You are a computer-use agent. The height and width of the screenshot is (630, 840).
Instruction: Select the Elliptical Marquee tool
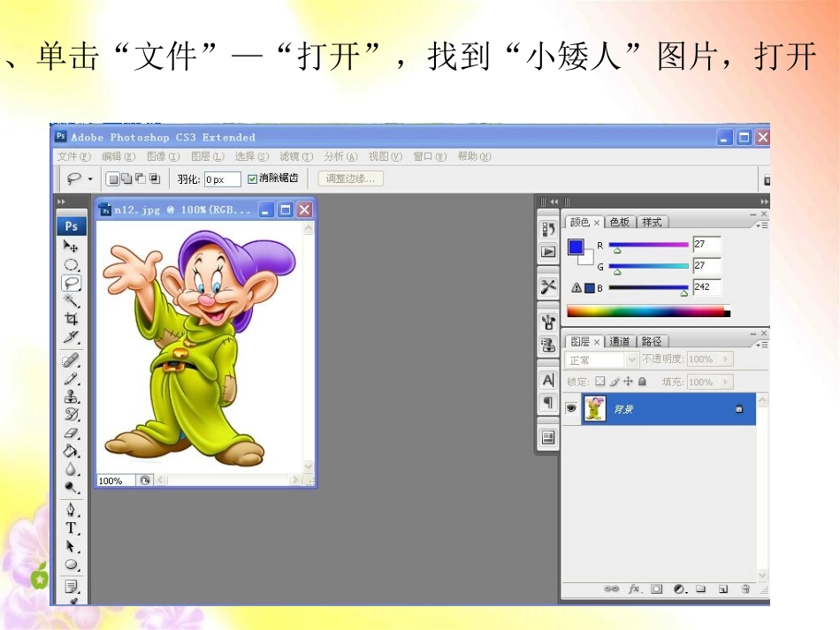71,265
